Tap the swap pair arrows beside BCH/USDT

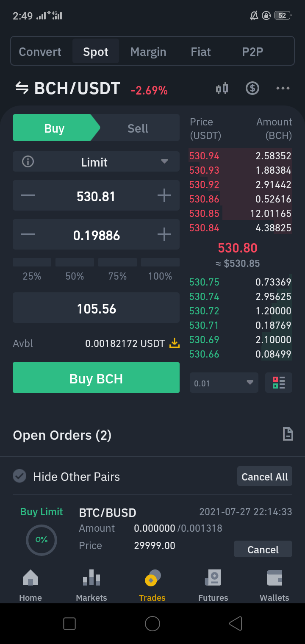(x=22, y=88)
